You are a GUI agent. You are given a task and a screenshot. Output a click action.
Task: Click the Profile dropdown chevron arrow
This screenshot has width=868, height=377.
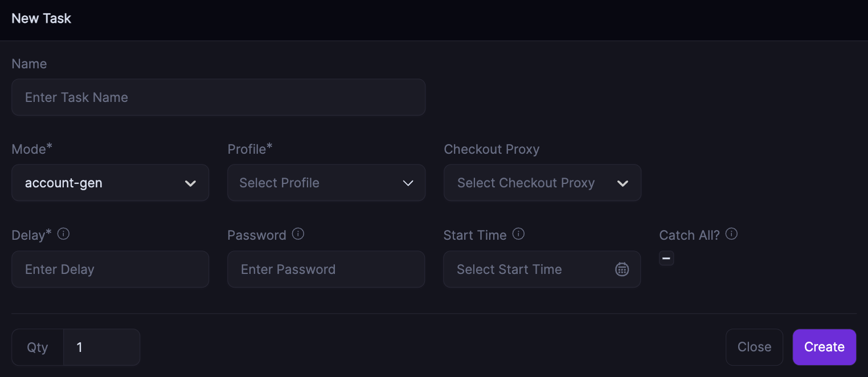pos(408,183)
